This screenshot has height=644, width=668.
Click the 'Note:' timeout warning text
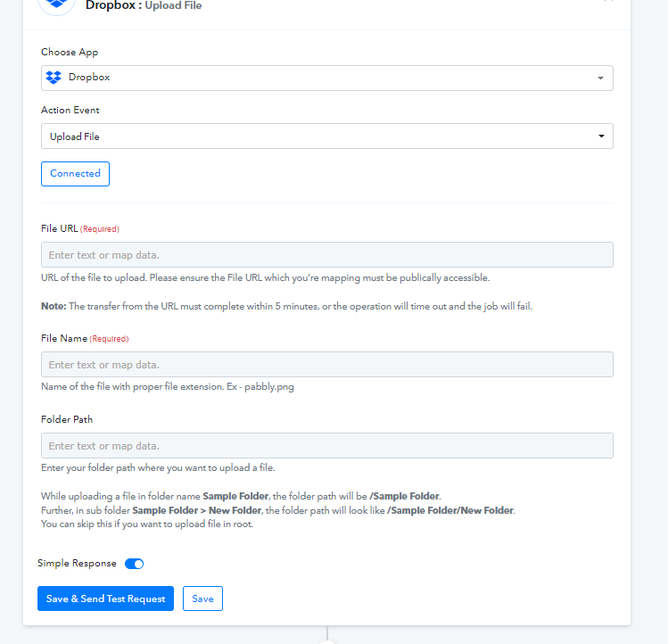coord(286,307)
